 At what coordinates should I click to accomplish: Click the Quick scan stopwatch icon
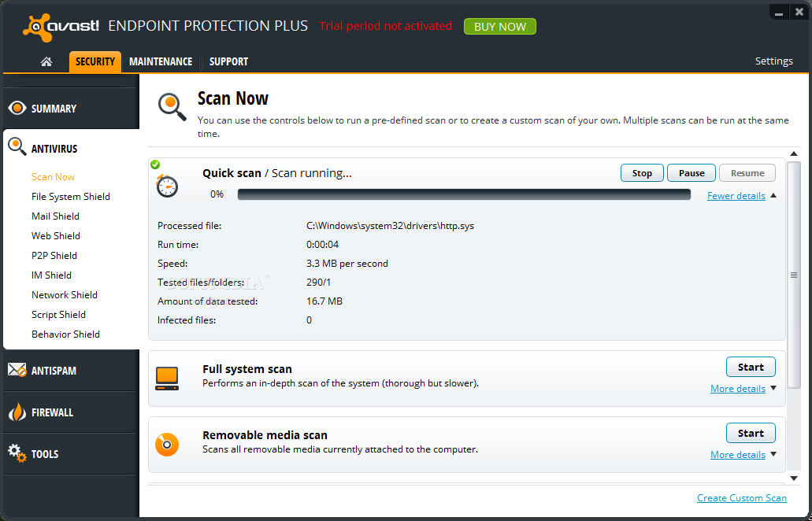167,186
